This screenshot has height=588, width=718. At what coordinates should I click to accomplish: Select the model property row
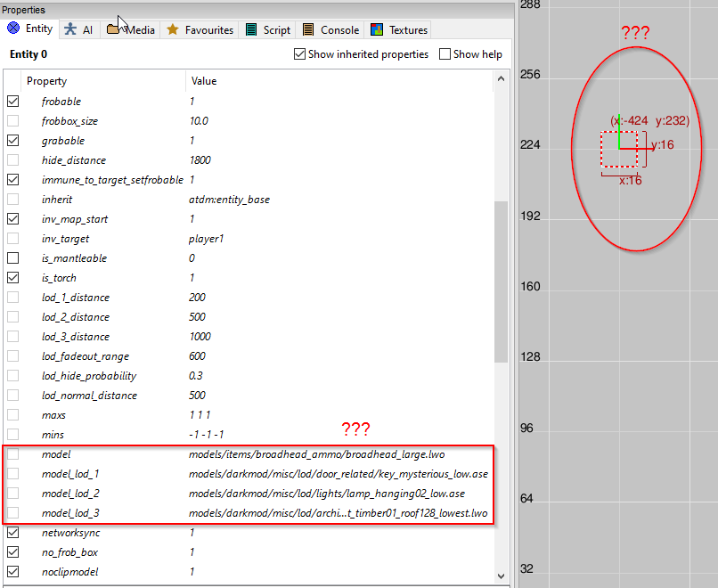57,454
